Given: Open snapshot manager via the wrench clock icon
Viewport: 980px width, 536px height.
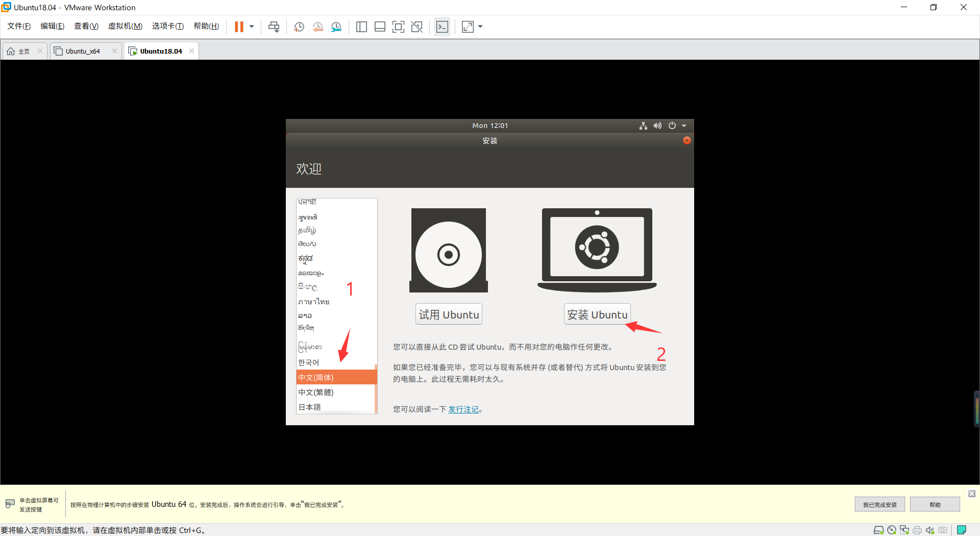Looking at the screenshot, I should [336, 27].
